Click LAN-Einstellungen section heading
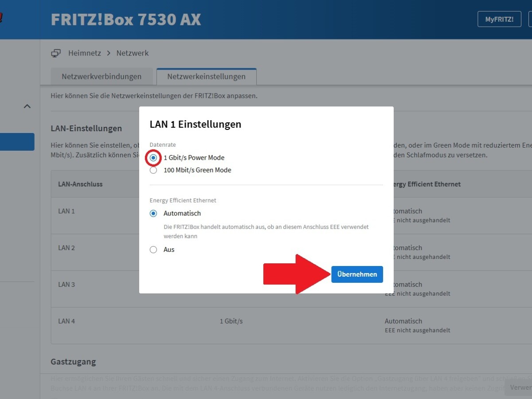Screen dimensions: 532x399 click(86, 129)
